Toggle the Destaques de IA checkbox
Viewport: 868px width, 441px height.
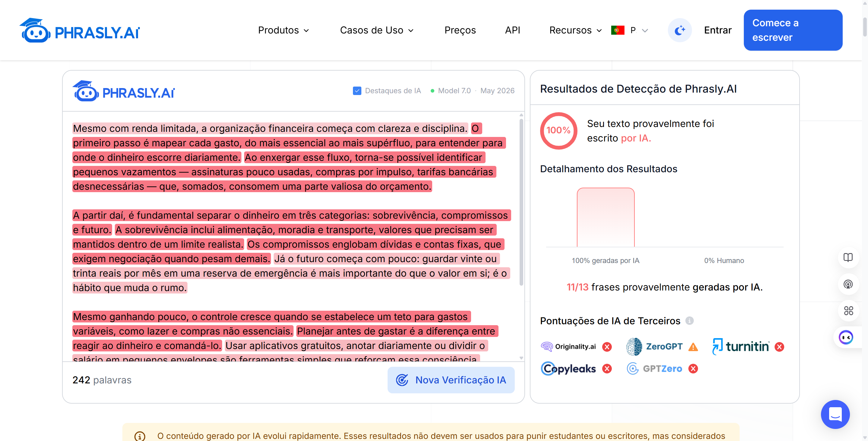coord(357,91)
